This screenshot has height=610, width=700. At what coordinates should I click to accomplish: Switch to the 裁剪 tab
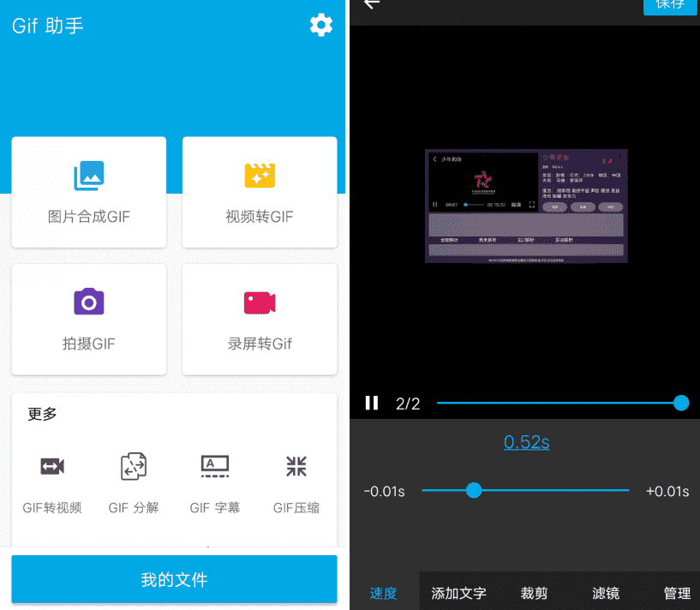533,593
